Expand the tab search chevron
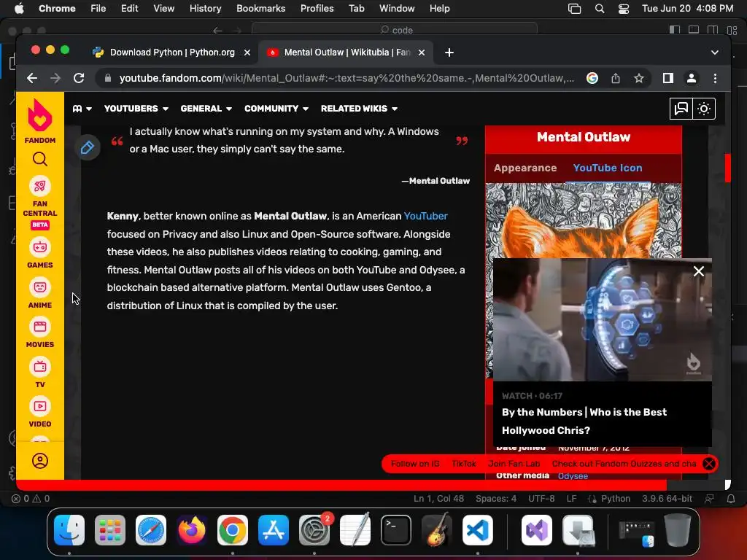The width and height of the screenshot is (747, 560). click(x=715, y=52)
